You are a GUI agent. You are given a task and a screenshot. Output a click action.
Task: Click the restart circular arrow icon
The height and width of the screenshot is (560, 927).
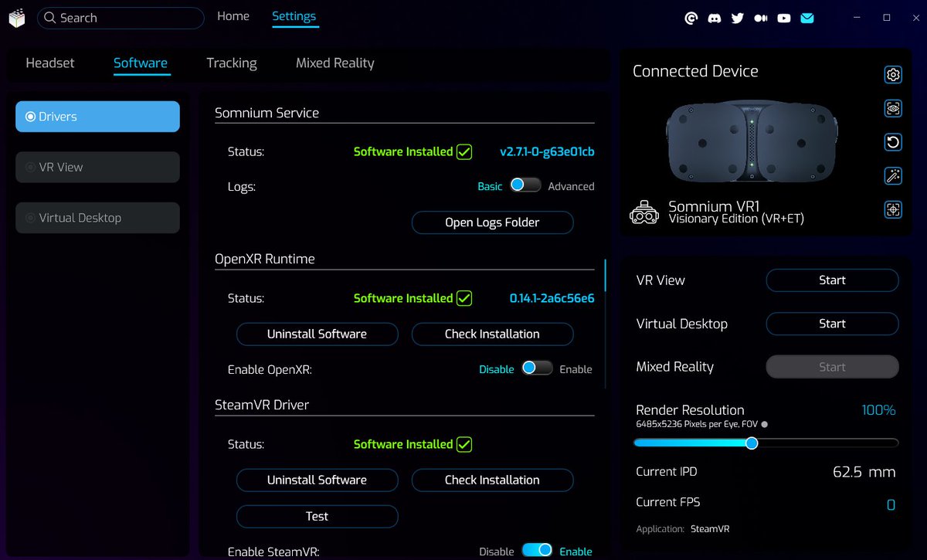point(893,142)
